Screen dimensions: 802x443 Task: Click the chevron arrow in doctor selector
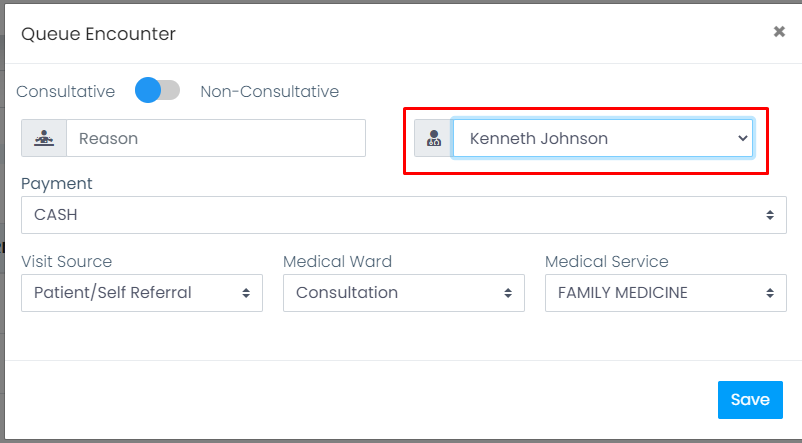[743, 138]
